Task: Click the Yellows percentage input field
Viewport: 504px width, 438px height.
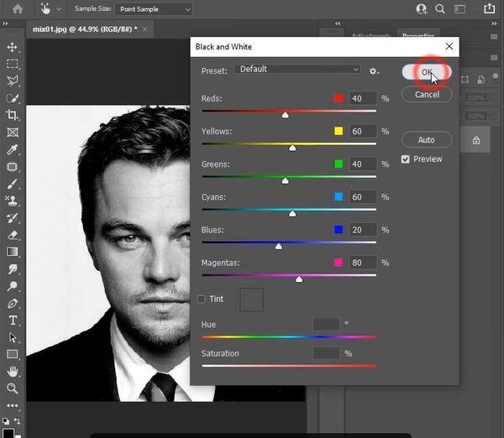Action: point(363,131)
